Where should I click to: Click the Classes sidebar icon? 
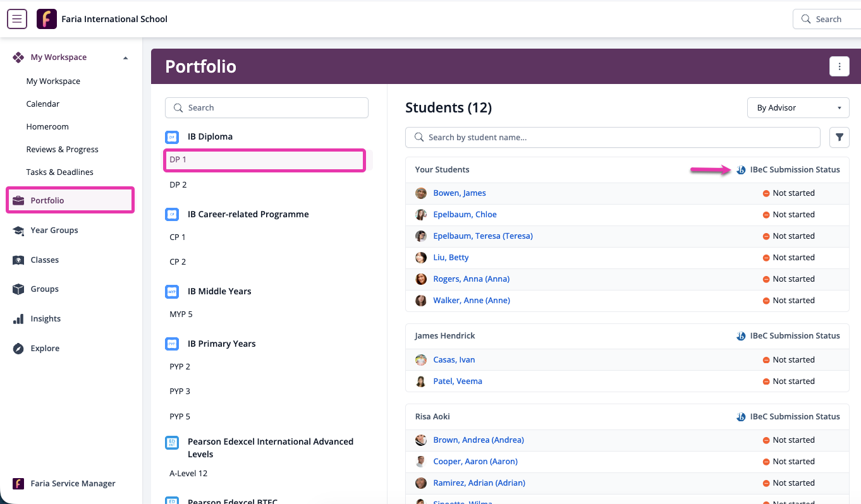pos(18,260)
